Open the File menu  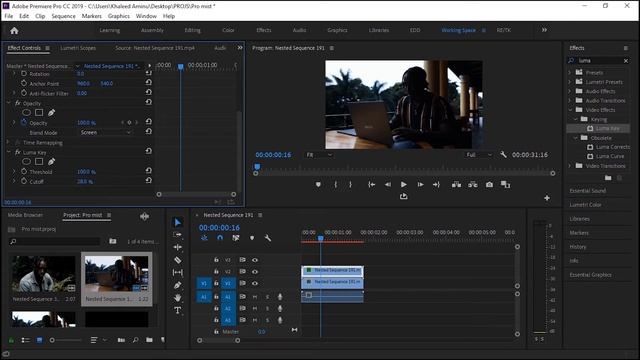coord(9,16)
